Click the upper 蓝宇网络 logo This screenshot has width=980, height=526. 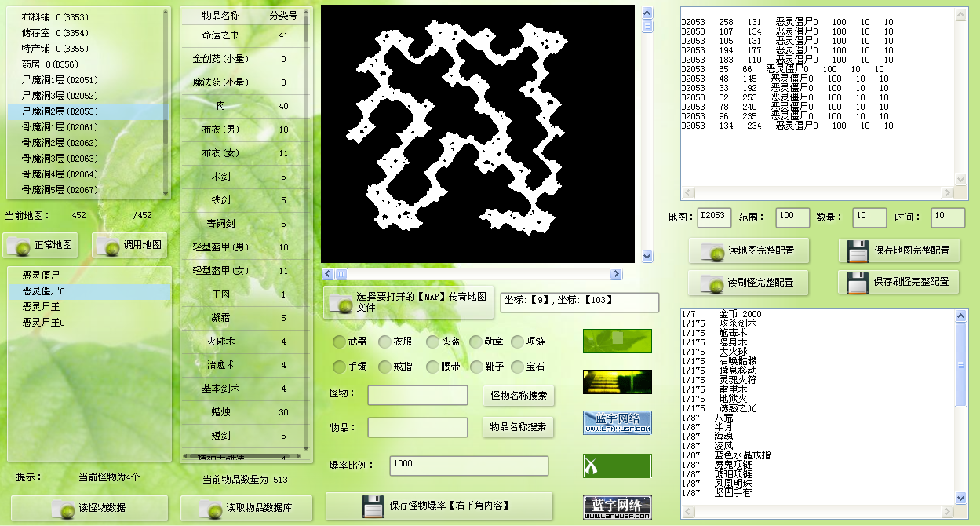pyautogui.click(x=618, y=422)
